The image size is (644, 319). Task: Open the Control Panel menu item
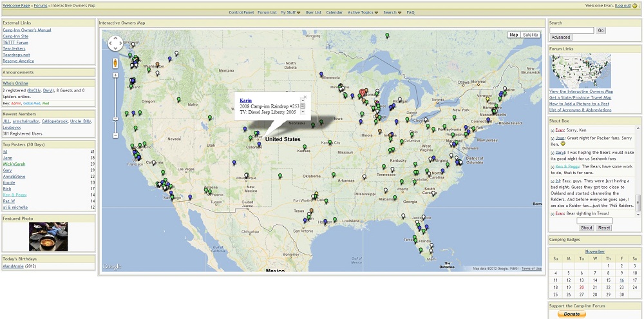point(241,12)
